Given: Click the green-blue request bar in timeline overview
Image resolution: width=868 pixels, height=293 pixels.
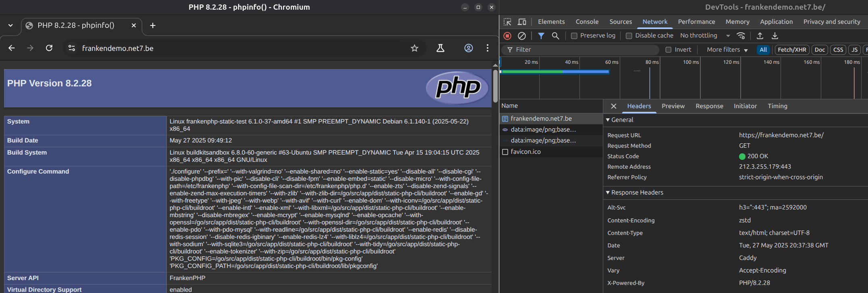Looking at the screenshot, I should pyautogui.click(x=554, y=71).
